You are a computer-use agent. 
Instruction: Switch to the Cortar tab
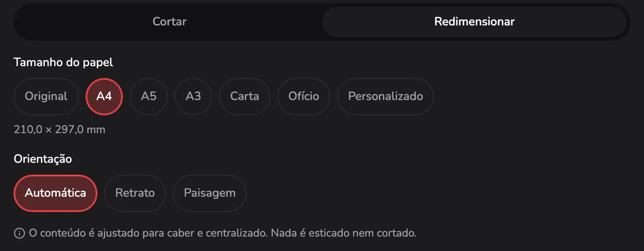[169, 22]
